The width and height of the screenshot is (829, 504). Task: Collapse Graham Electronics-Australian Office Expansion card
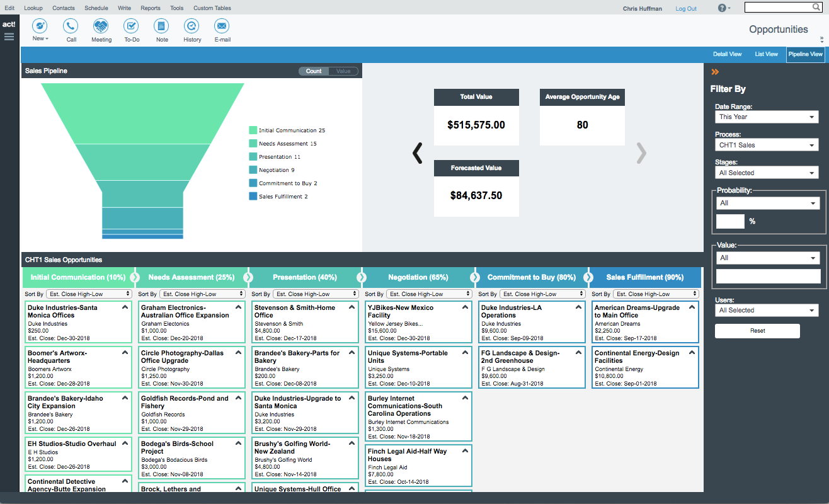[238, 307]
